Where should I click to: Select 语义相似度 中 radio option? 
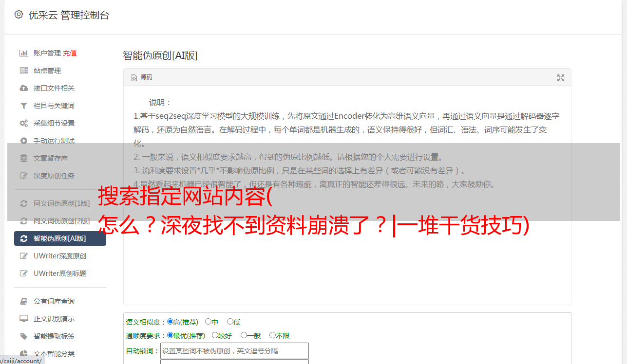coord(208,322)
